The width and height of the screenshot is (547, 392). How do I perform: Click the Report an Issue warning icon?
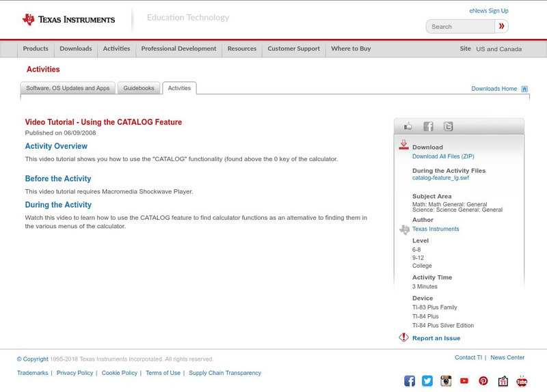[x=403, y=337]
